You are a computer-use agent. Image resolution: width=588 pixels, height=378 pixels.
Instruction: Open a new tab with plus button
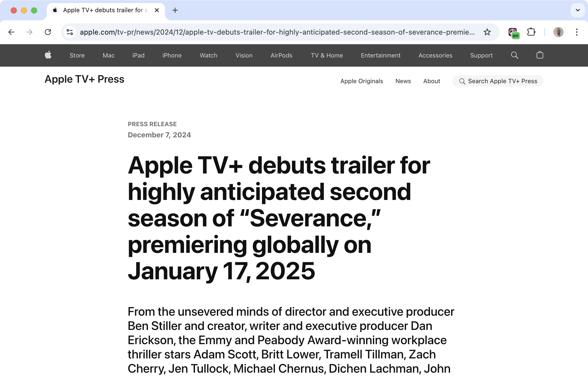(x=175, y=10)
